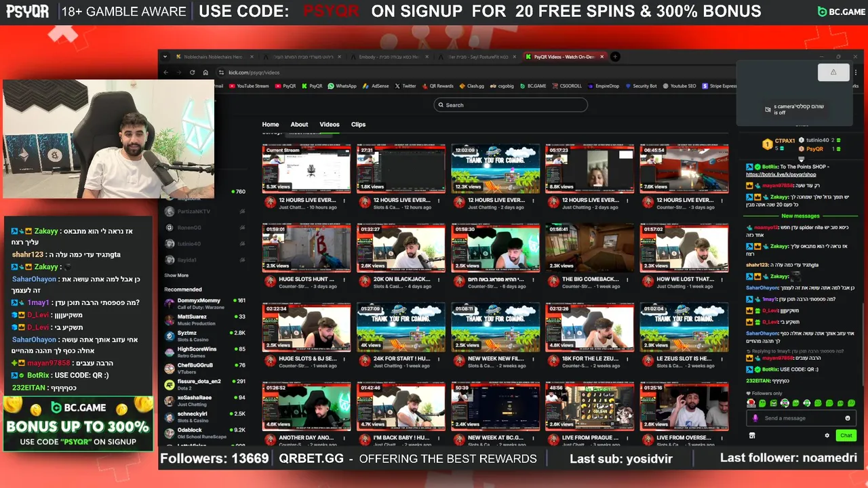Expand the chat leaderboard chevron
This screenshot has width=868, height=488.
point(801,159)
